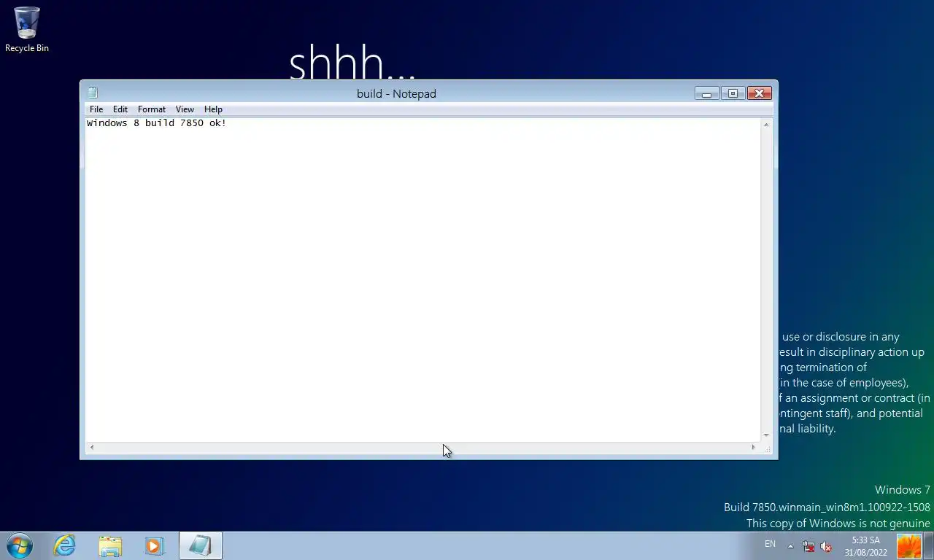Open Windows Explorer folder icon in taskbar
This screenshot has height=560, width=934.
[110, 545]
